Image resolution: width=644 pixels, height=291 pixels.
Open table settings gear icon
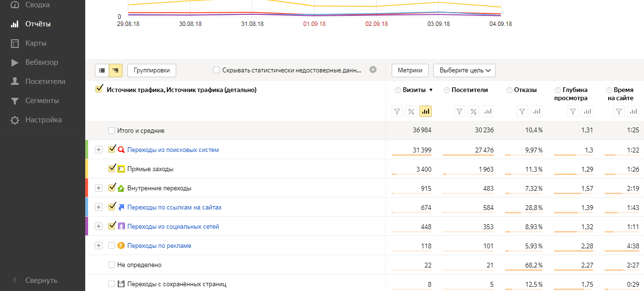tap(373, 70)
